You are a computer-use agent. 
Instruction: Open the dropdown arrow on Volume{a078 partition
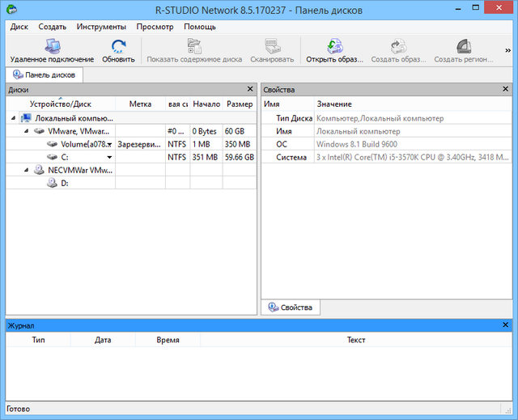[109, 144]
